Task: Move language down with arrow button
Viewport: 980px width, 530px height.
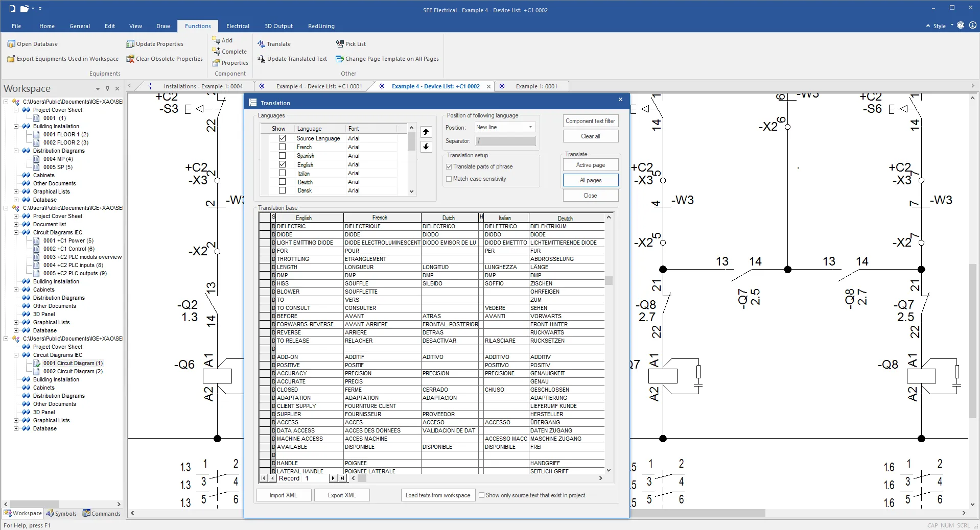Action: 426,147
